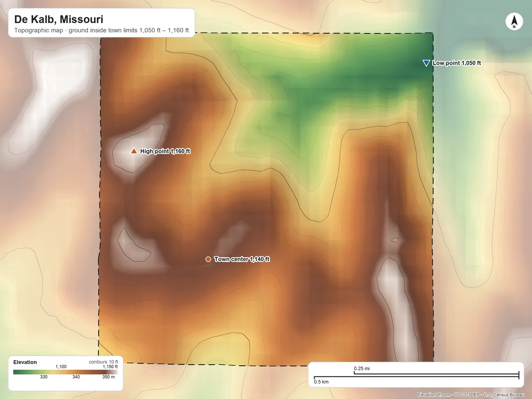Click the '330' meter legend label
Viewport: 532px width, 399px height.
pos(44,377)
